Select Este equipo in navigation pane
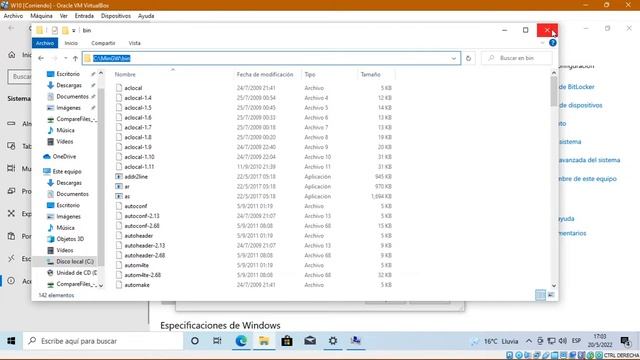Image resolution: width=640 pixels, height=360 pixels. [67, 171]
